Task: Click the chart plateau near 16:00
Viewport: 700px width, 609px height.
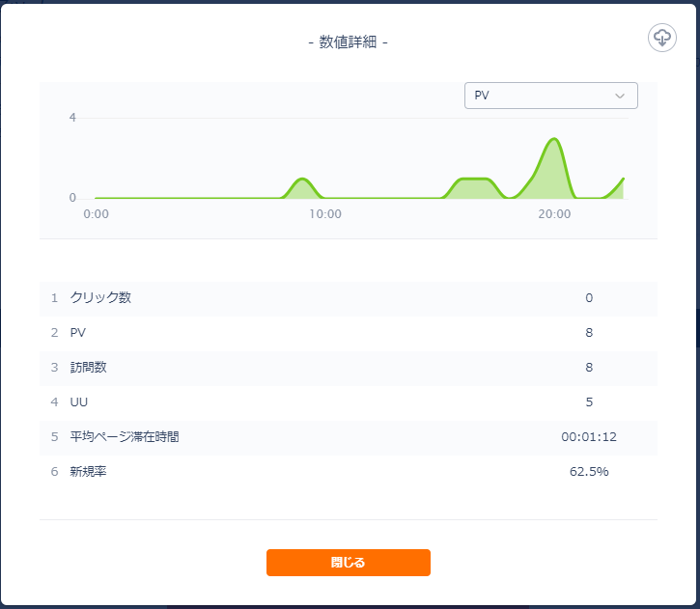Action: [x=475, y=180]
